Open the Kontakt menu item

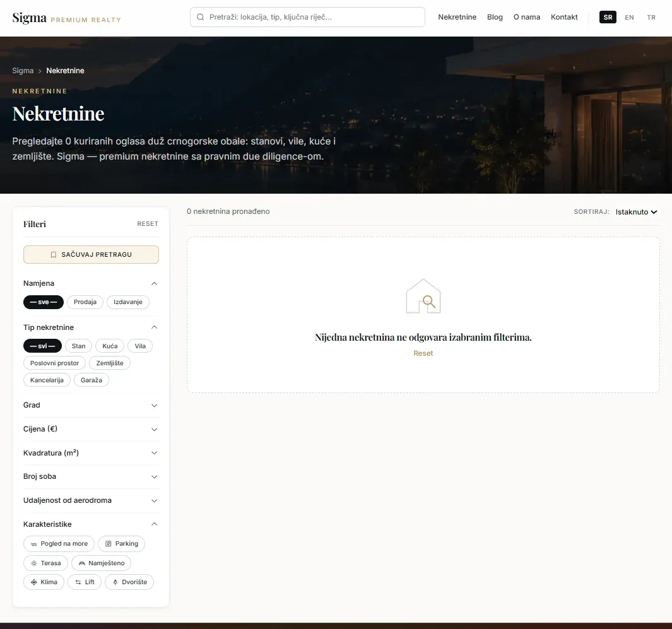tap(564, 17)
